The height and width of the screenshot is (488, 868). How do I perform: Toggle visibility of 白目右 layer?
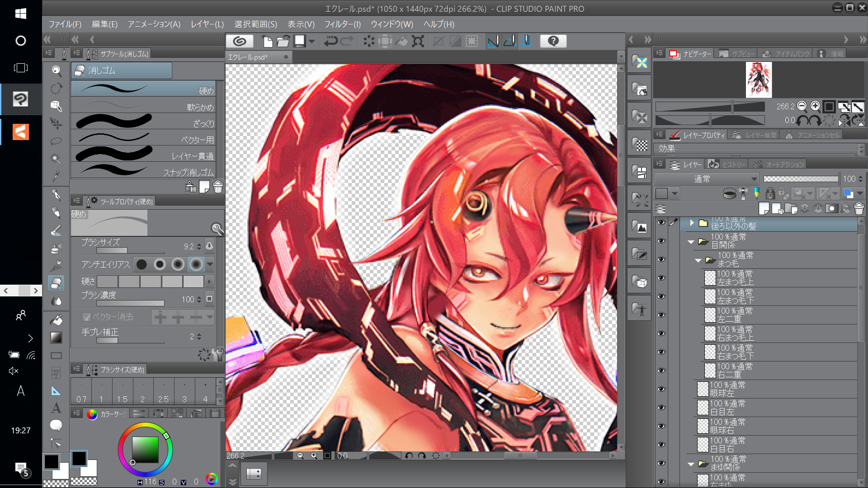661,445
